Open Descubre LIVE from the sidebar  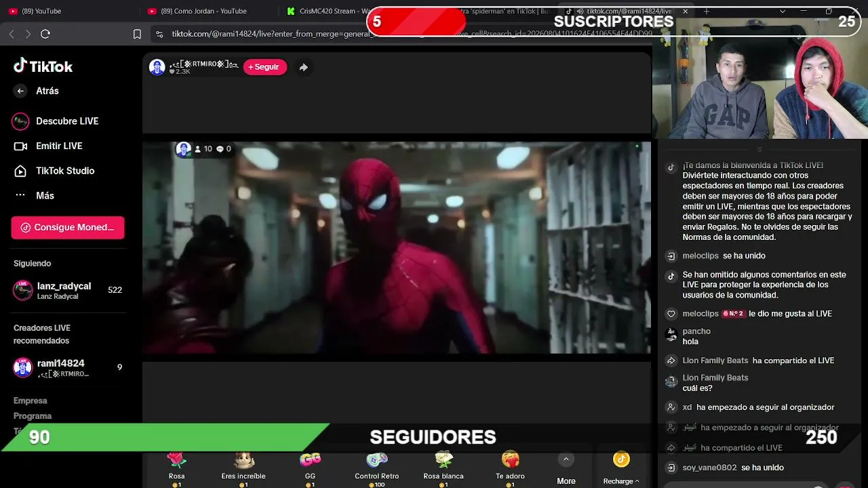coord(56,121)
